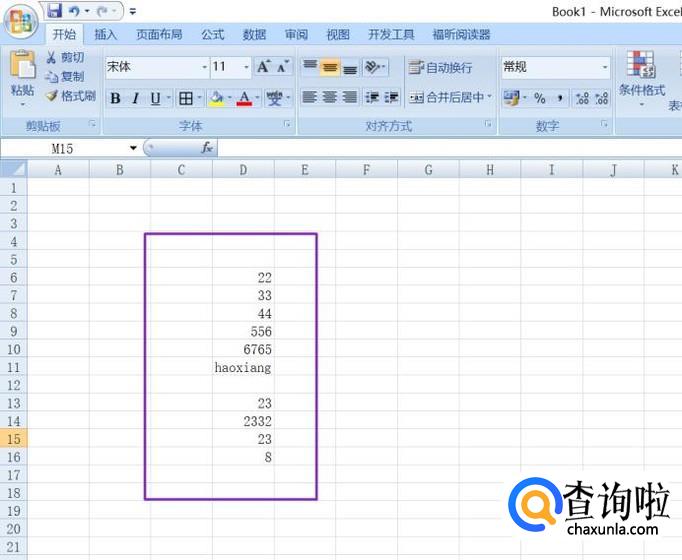Screen dimensions: 682x560
Task: Open the Foxit Reader (福昕阅读器) tab
Action: [x=461, y=34]
